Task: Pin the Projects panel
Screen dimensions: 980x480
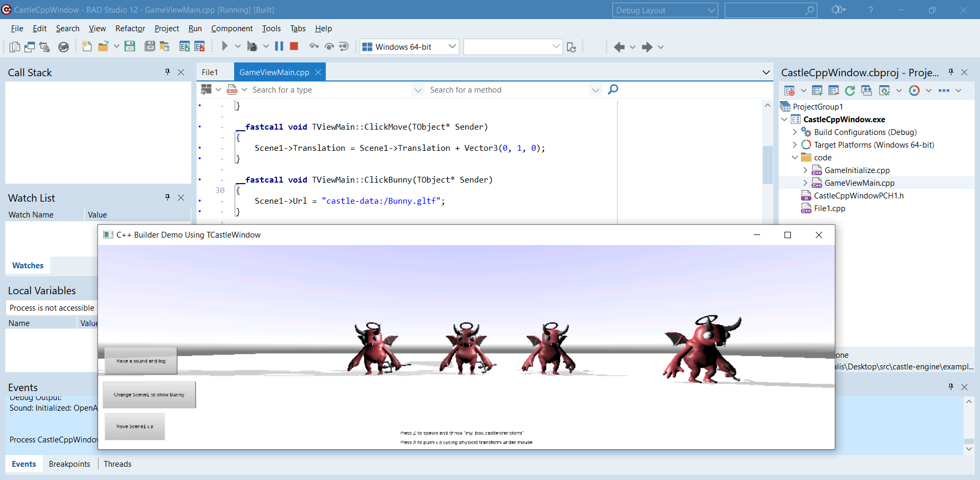Action: (x=951, y=72)
